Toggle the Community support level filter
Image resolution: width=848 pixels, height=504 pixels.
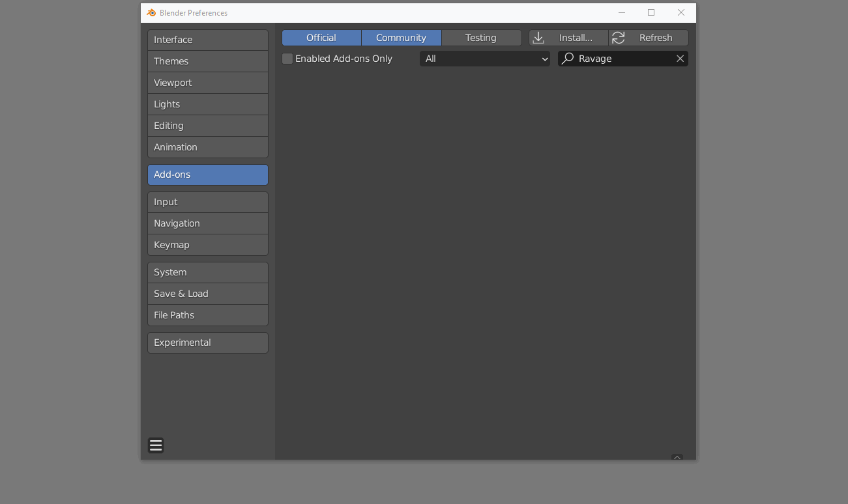tap(401, 38)
